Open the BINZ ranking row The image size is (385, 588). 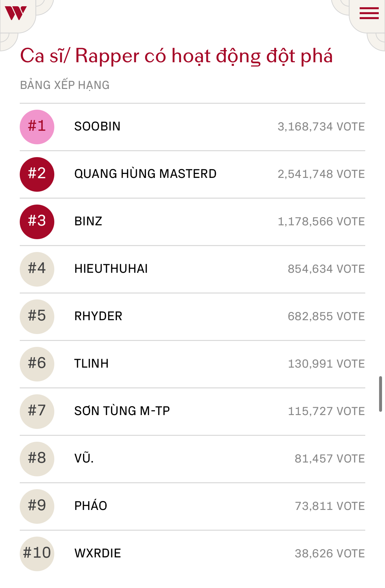coord(88,221)
